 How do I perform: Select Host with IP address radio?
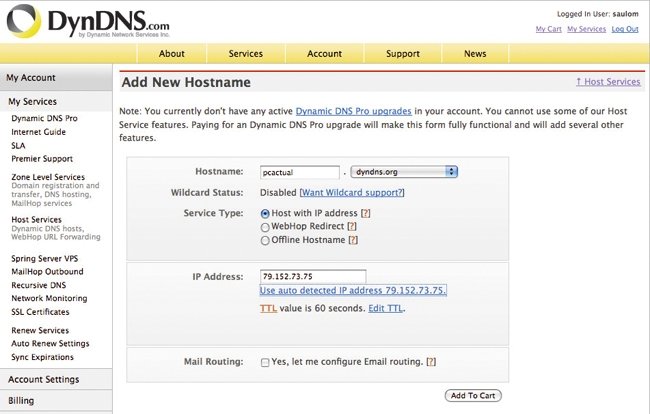(x=265, y=214)
